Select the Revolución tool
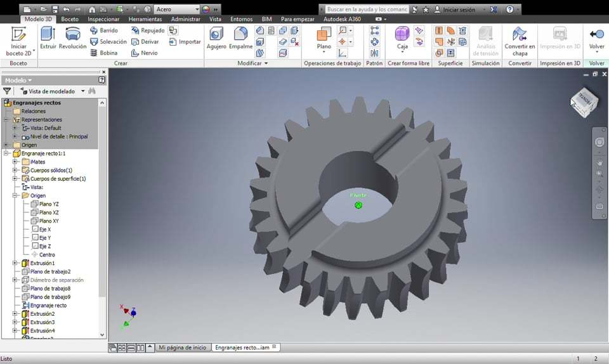The width and height of the screenshot is (609, 364). pyautogui.click(x=72, y=38)
